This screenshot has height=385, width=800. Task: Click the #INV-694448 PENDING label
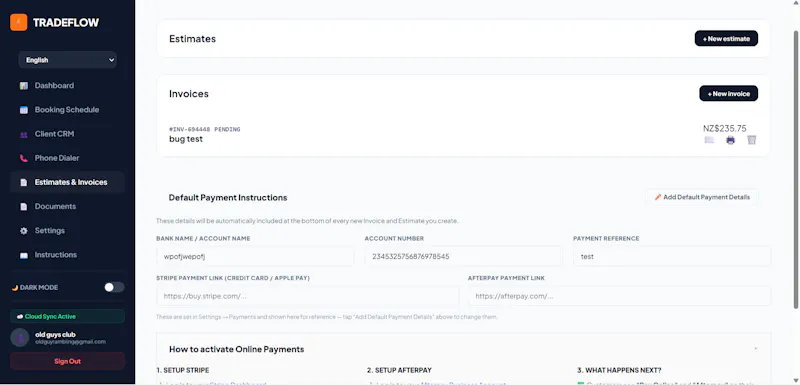pos(205,130)
